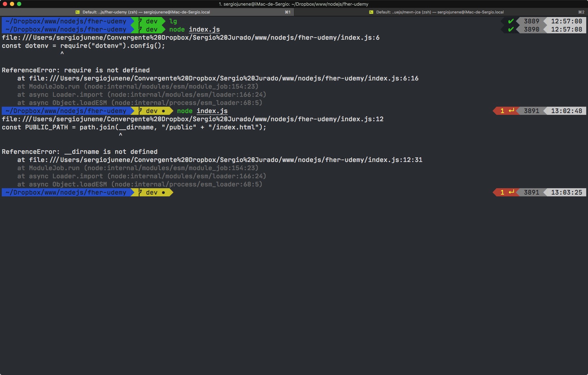Click the caret marker under __dirname
Screen dimensions: 588x375
[121, 135]
